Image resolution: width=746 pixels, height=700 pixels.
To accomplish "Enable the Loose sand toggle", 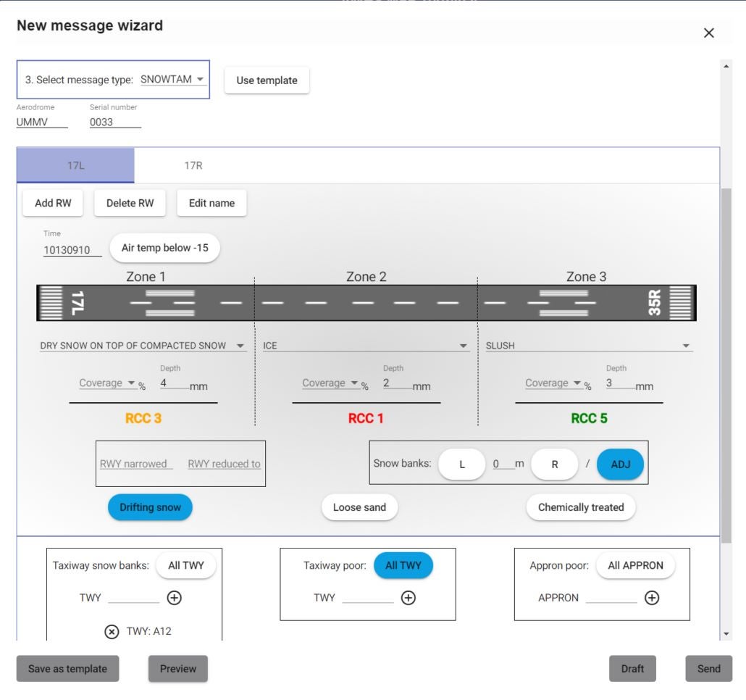I will pos(359,507).
